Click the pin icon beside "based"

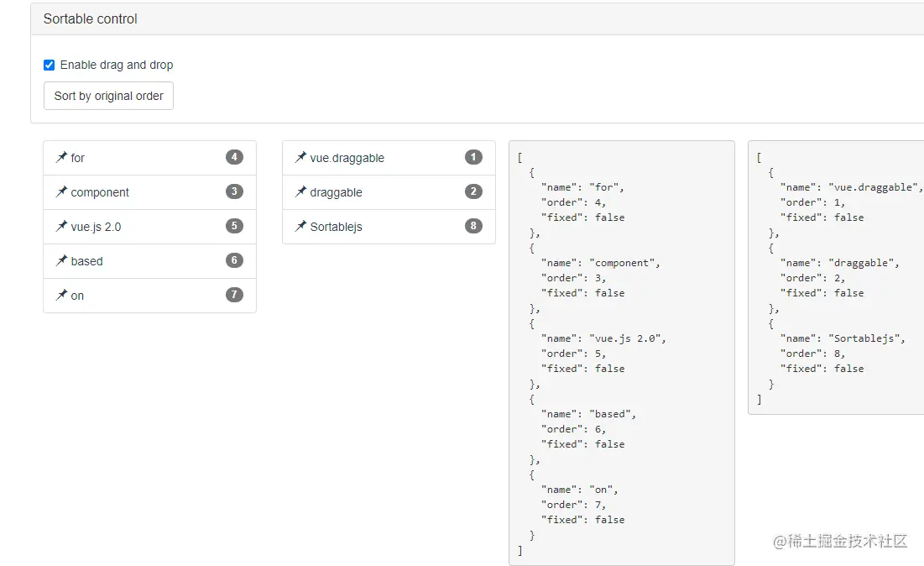tap(61, 261)
